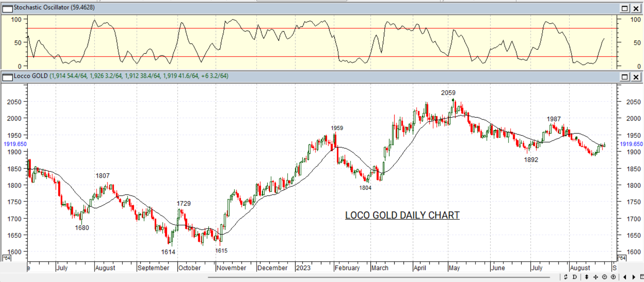Screen dimensions: 644x282
Task: Click the 2059 peak price label
Action: coord(448,93)
